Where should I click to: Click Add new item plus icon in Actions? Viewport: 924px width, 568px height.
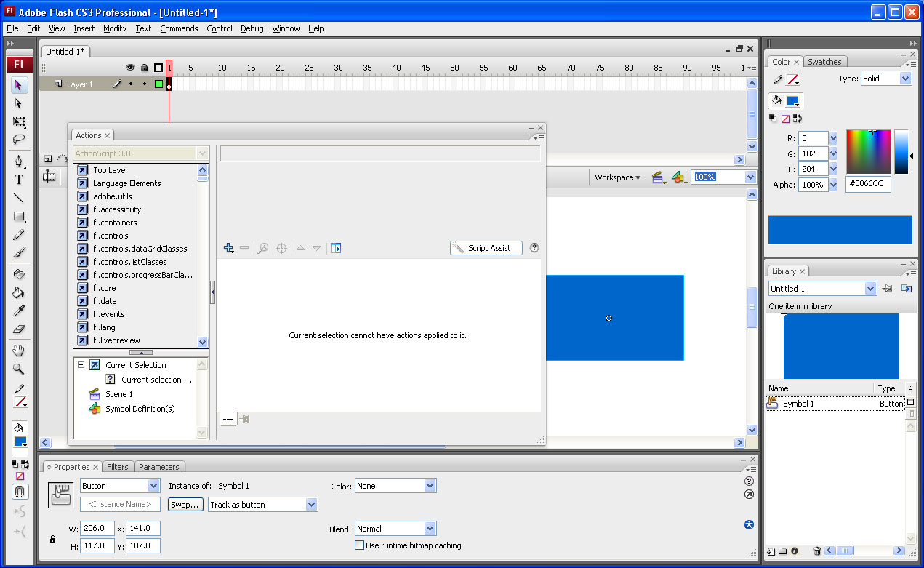228,248
